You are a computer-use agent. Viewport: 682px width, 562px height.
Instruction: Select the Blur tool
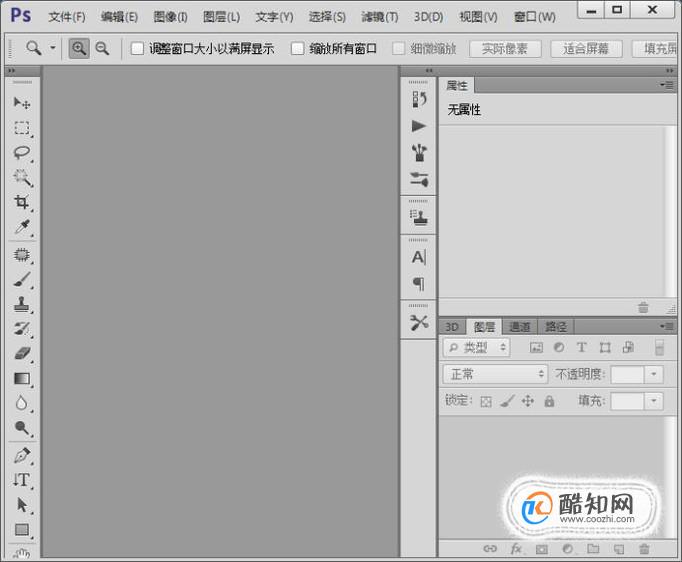point(22,404)
